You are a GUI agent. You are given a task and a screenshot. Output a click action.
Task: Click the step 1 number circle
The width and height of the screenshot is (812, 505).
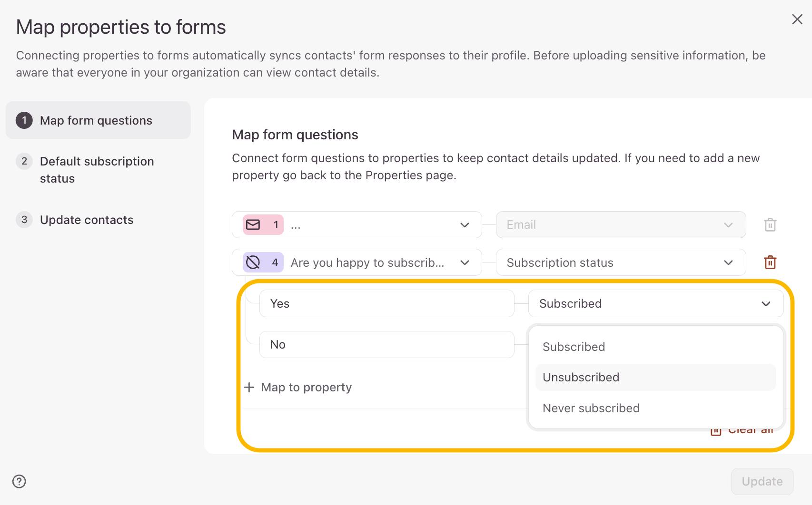(24, 120)
